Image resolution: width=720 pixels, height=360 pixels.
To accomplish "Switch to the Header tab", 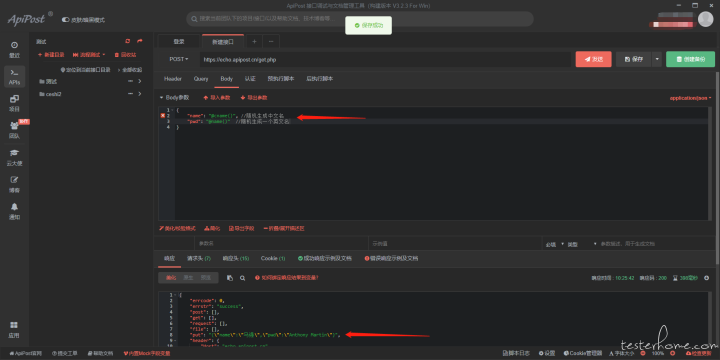I will click(x=173, y=79).
